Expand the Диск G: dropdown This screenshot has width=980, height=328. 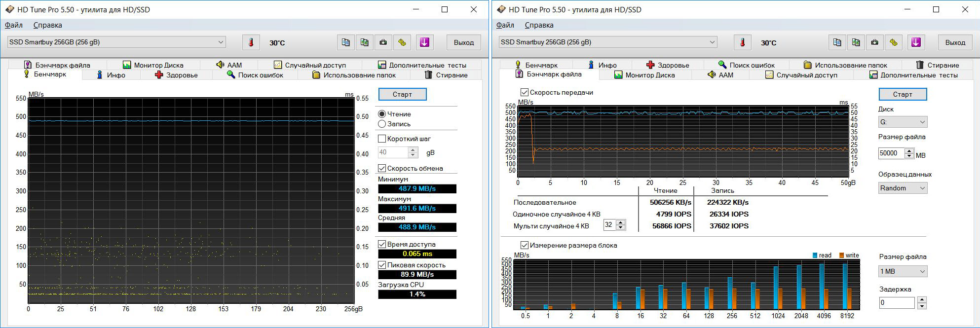click(x=903, y=122)
